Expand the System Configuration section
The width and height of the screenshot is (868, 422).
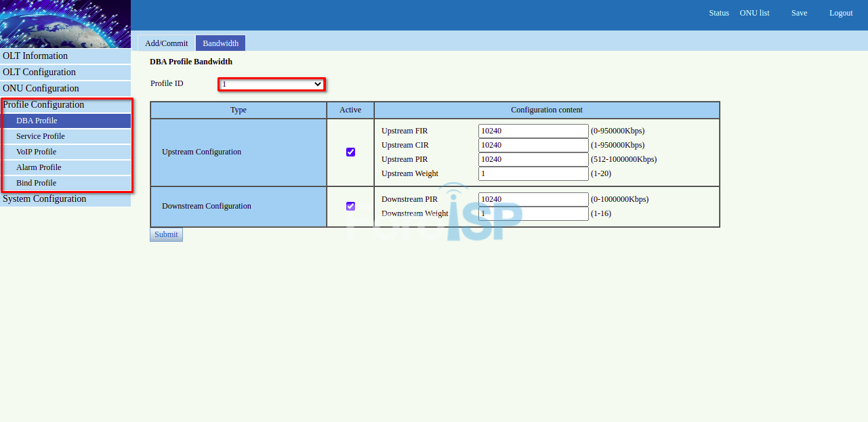click(44, 199)
